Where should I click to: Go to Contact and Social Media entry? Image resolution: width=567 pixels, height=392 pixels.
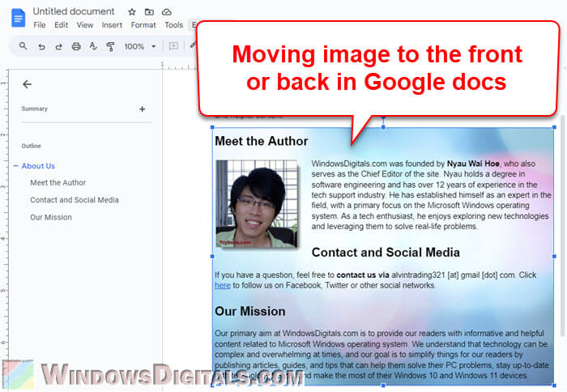pyautogui.click(x=75, y=199)
